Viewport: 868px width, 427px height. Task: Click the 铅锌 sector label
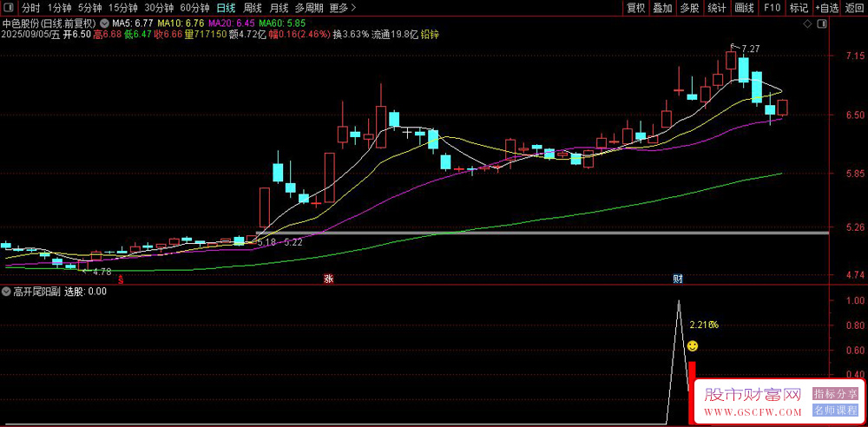coord(431,35)
